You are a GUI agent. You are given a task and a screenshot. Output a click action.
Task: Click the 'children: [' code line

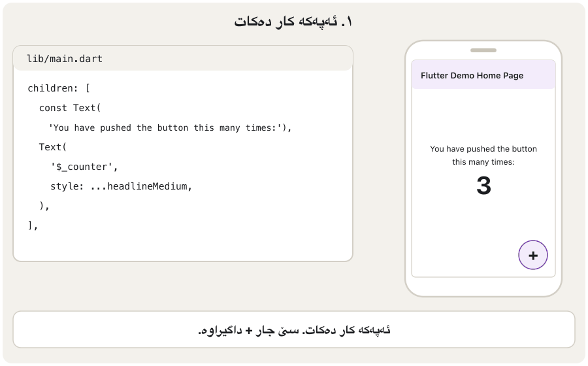[59, 88]
